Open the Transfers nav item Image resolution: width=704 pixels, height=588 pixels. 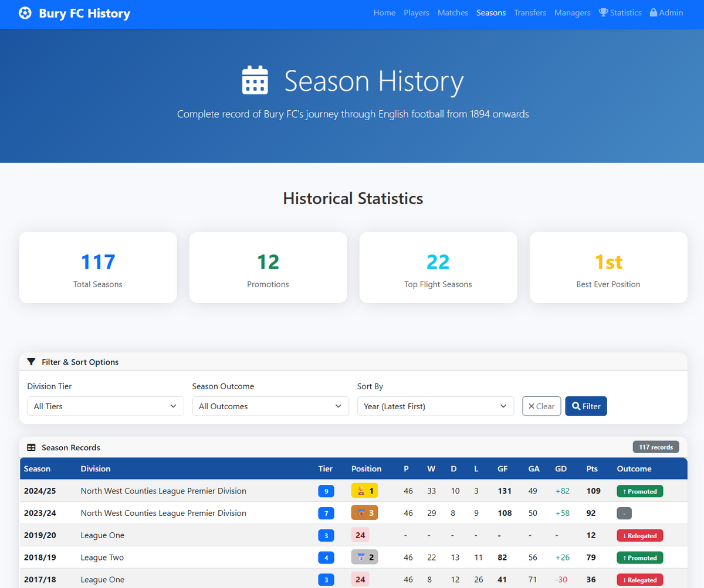530,12
